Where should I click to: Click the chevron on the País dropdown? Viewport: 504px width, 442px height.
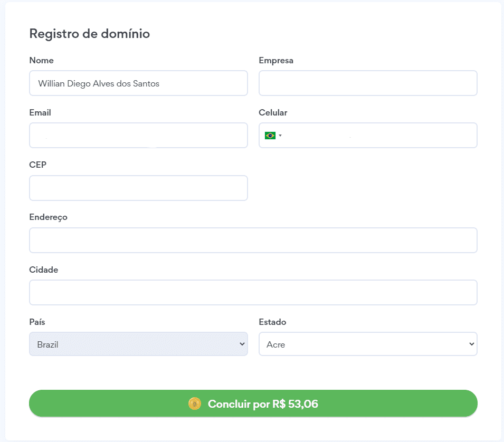(x=242, y=344)
